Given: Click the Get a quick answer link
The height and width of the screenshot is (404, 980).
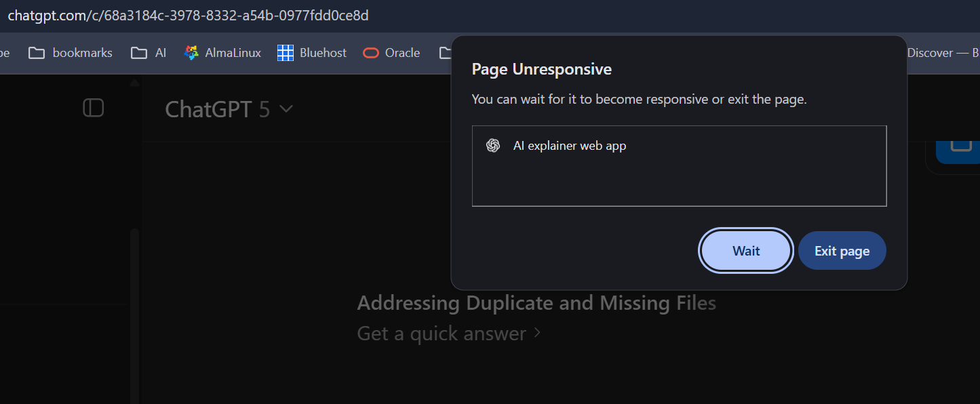Looking at the screenshot, I should [x=449, y=334].
